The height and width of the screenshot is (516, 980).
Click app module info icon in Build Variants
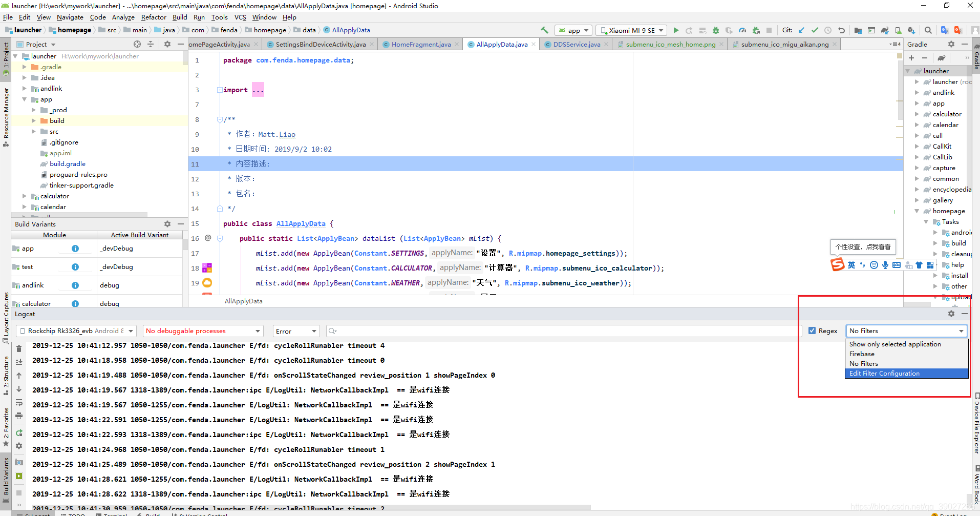[75, 249]
